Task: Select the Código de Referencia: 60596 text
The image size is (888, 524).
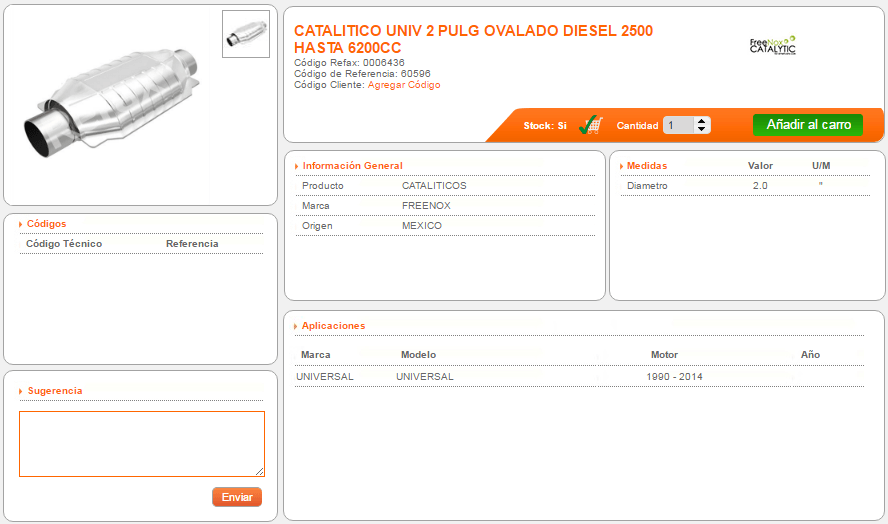Action: [362, 74]
